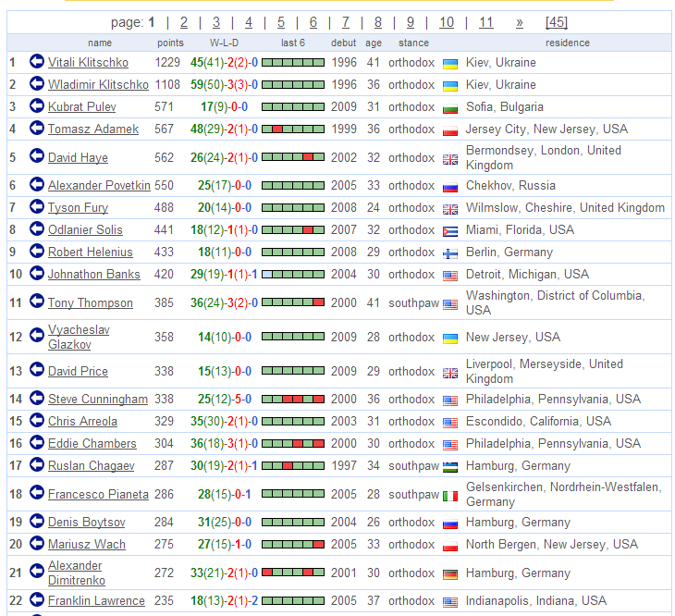Open Franklin Lawrence's boxer page
The image size is (675, 616).
coord(96,600)
